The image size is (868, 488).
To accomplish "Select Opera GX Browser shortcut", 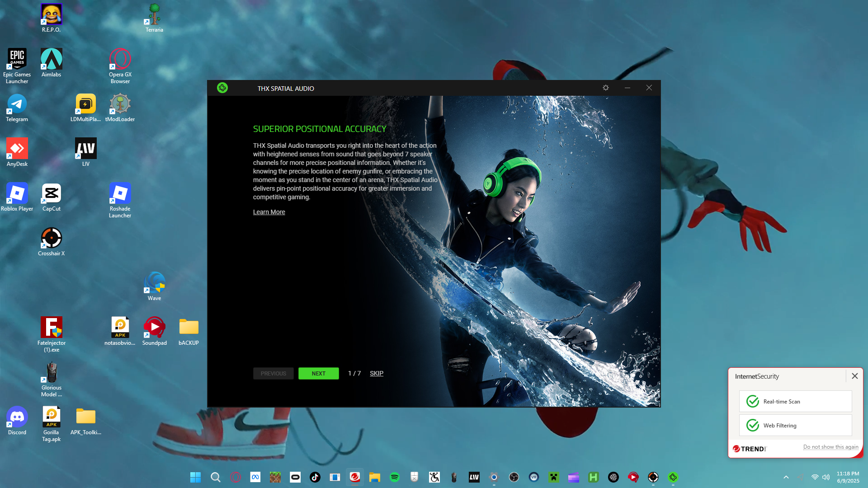I will tap(120, 66).
